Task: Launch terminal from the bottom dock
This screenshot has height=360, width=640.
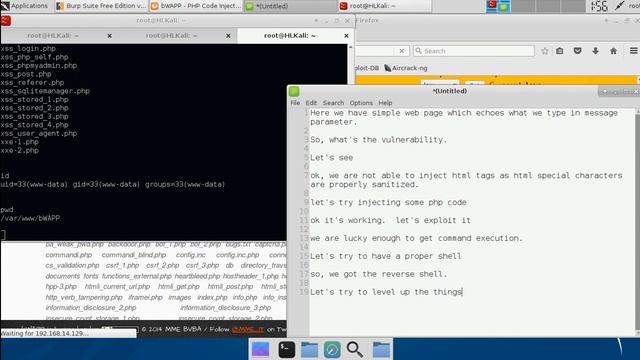Action: (x=287, y=350)
